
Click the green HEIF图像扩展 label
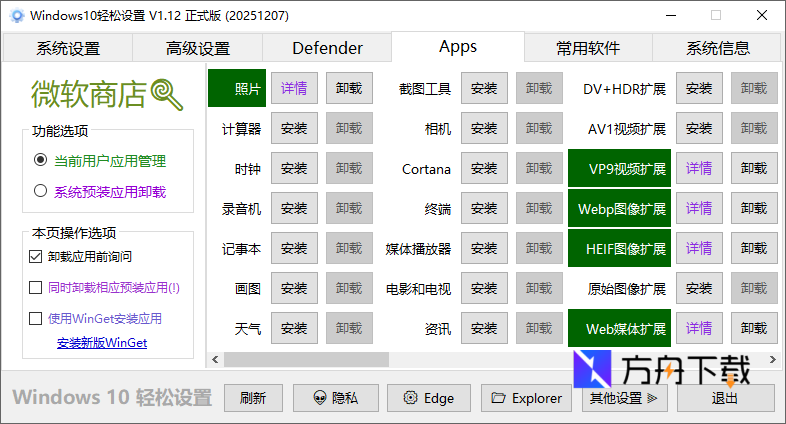pos(619,249)
